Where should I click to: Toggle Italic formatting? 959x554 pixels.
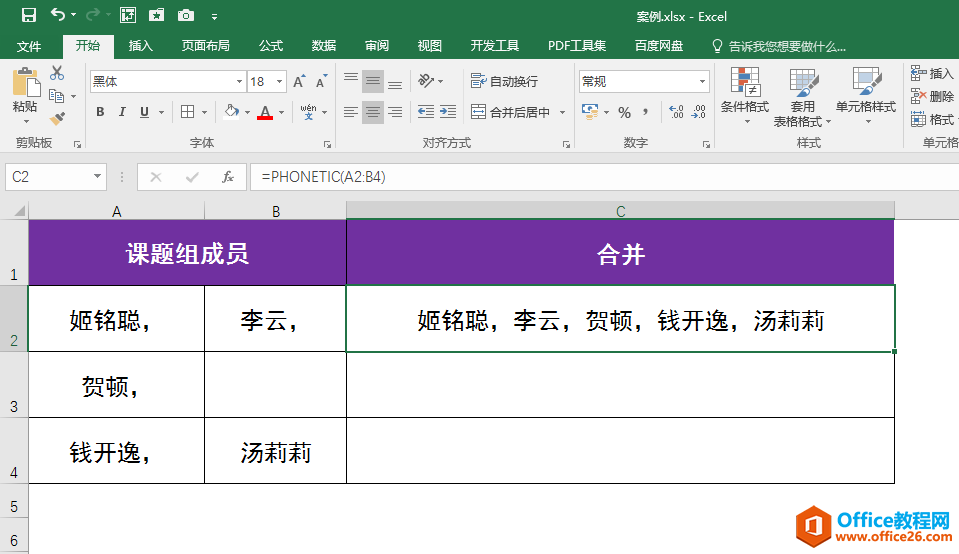pyautogui.click(x=122, y=112)
